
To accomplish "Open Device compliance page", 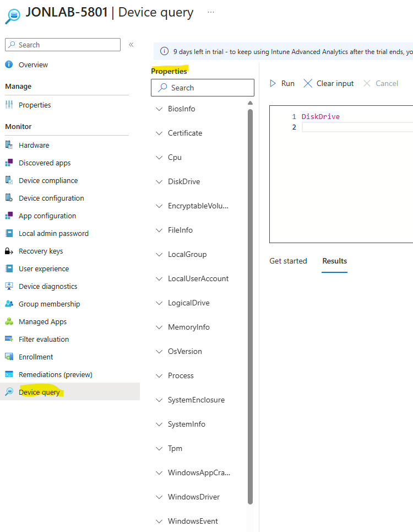I will 48,180.
